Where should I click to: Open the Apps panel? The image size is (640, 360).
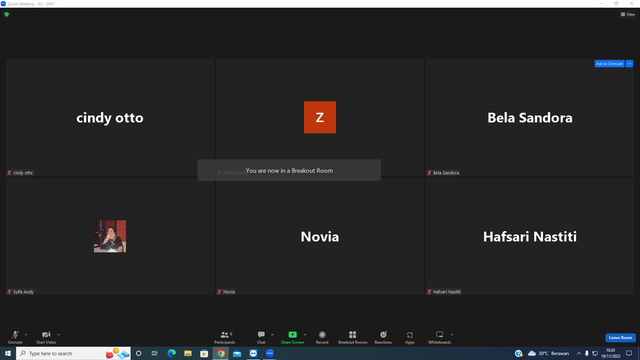click(410, 337)
